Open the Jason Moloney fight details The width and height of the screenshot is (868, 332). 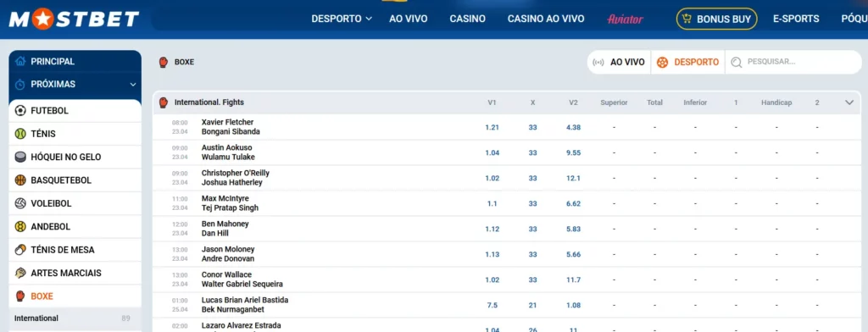pos(228,254)
